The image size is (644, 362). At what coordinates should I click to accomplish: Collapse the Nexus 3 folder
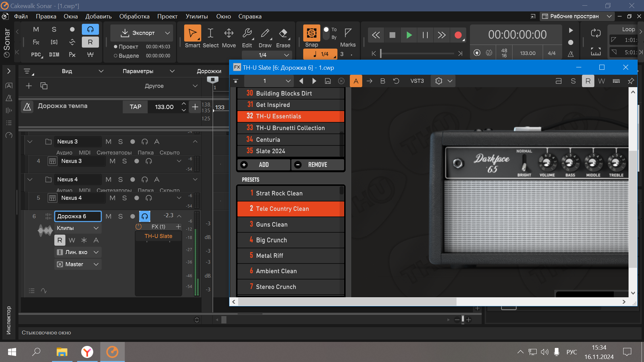pyautogui.click(x=30, y=142)
